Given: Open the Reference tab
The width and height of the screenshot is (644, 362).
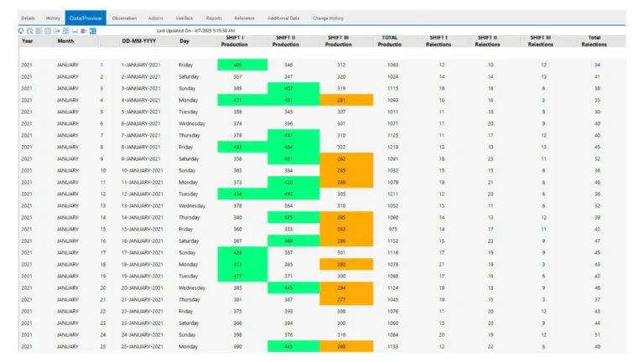Looking at the screenshot, I should pyautogui.click(x=244, y=18).
